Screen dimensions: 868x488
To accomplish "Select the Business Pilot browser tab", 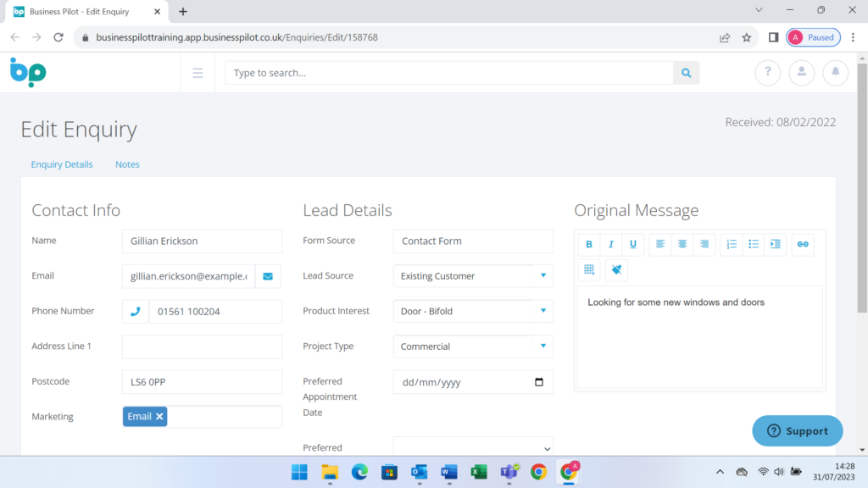I will pos(87,12).
